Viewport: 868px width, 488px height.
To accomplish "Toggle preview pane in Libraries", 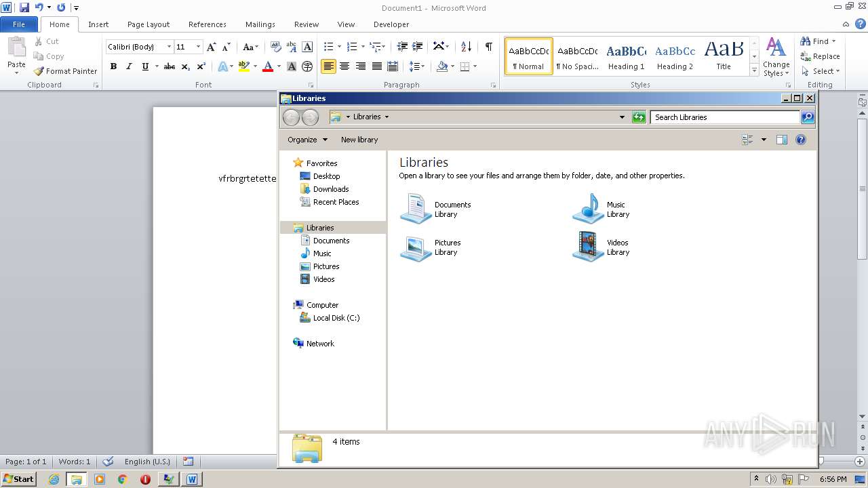I will (782, 140).
